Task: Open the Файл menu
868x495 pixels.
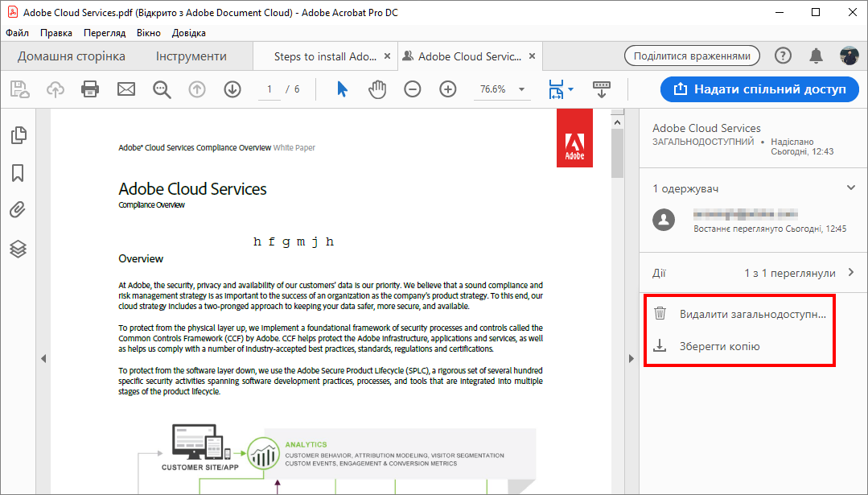Action: [17, 33]
